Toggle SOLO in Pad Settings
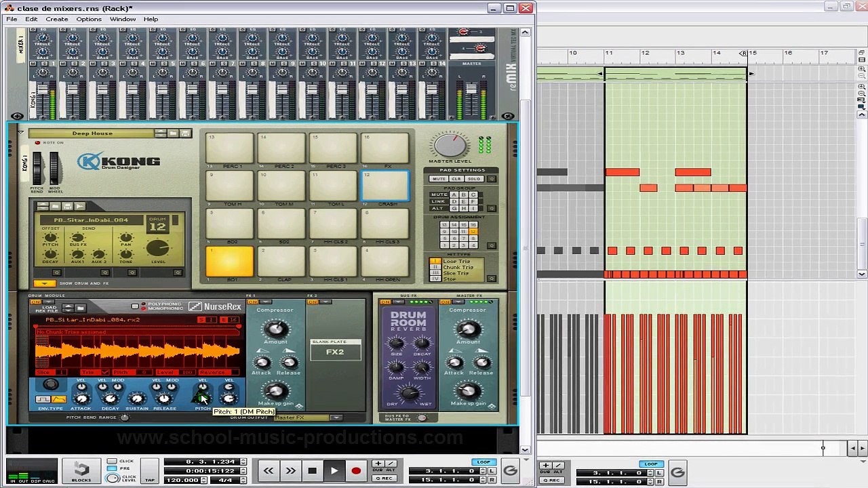Image resolution: width=868 pixels, height=488 pixels. [473, 179]
